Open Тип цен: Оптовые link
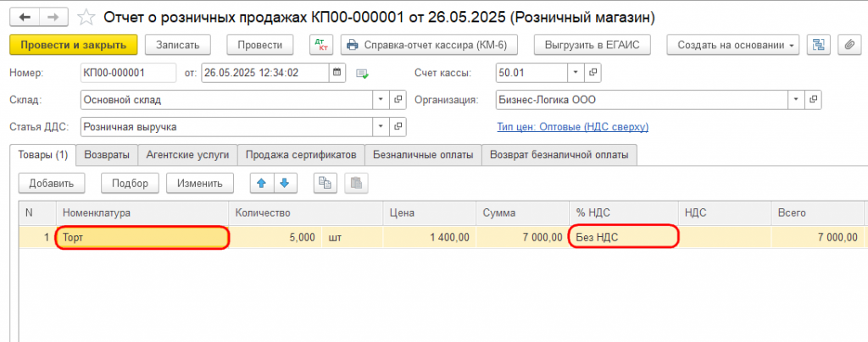This screenshot has width=868, height=342. pyautogui.click(x=572, y=127)
